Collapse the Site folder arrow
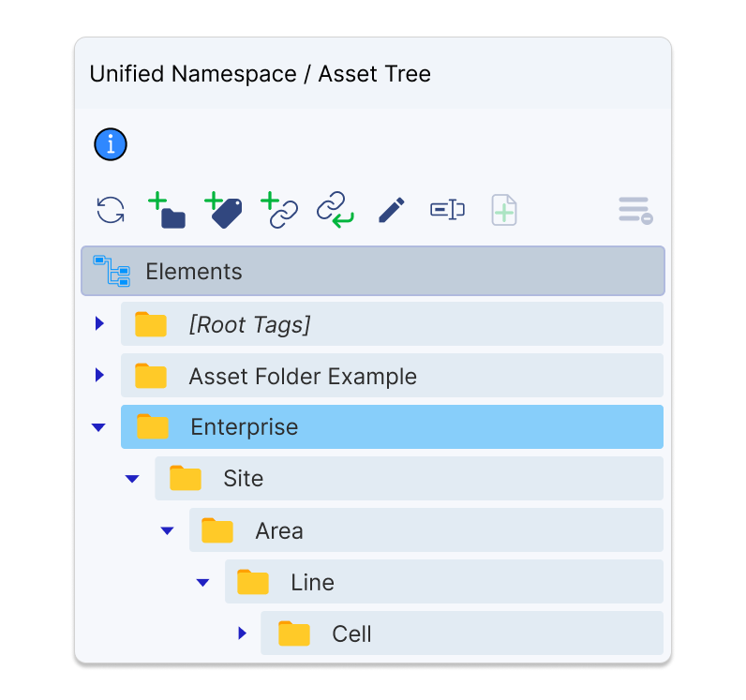Viewport: 746px width, 700px height. [x=132, y=479]
